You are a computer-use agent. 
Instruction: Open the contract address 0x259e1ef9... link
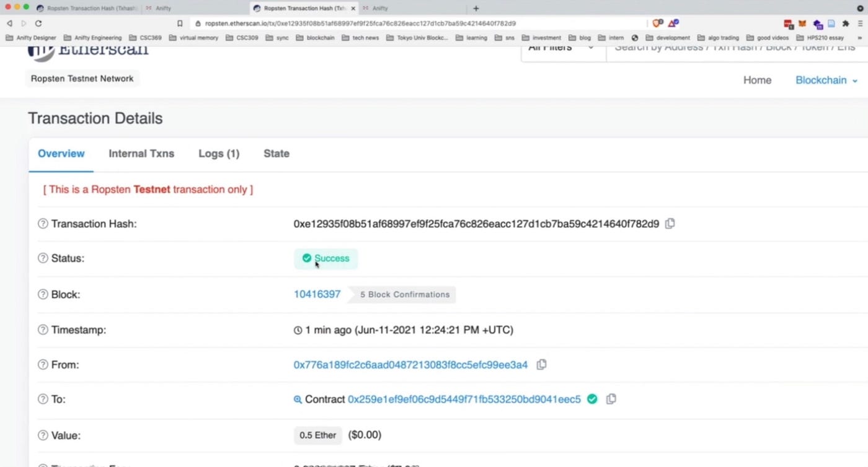click(x=464, y=399)
